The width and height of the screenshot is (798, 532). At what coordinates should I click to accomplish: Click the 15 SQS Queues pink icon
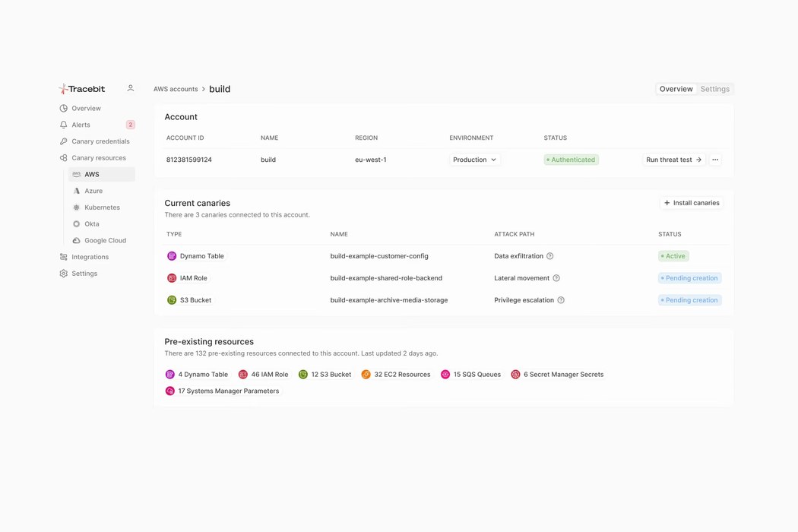pos(445,374)
